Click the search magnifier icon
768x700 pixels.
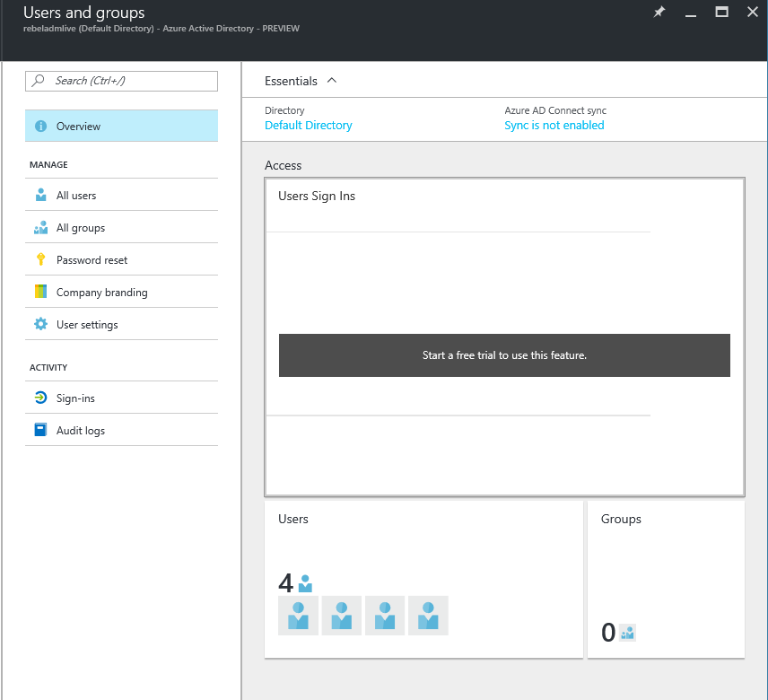click(38, 81)
